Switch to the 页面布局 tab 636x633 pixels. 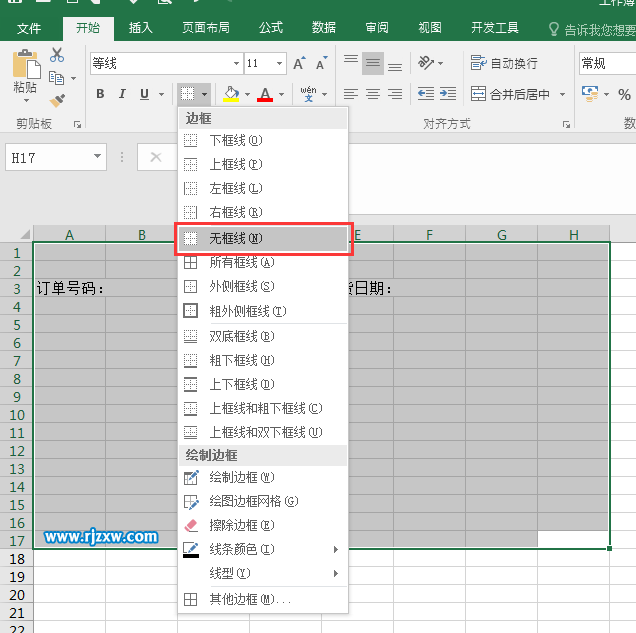tap(206, 28)
